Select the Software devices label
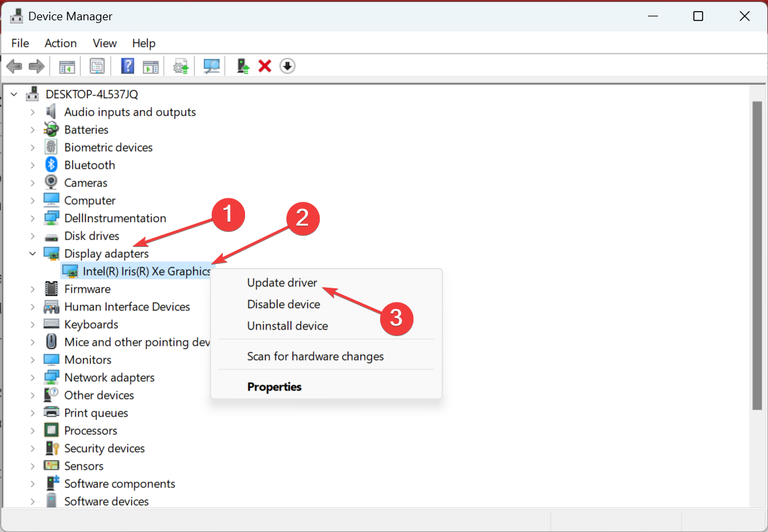768x532 pixels. (106, 502)
